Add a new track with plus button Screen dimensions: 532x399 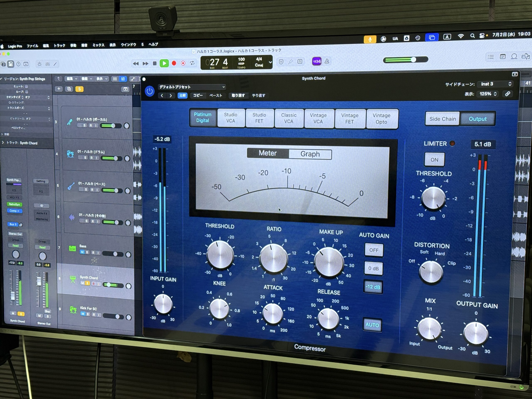[59, 89]
